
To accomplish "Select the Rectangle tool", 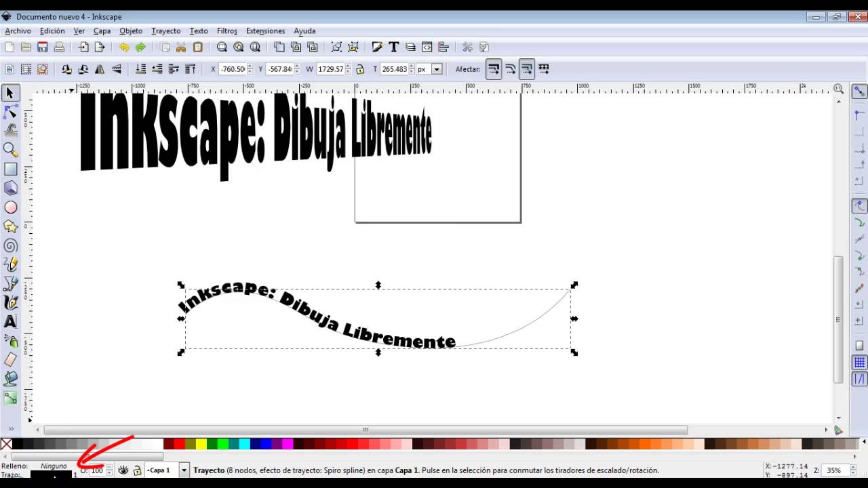I will 10,169.
